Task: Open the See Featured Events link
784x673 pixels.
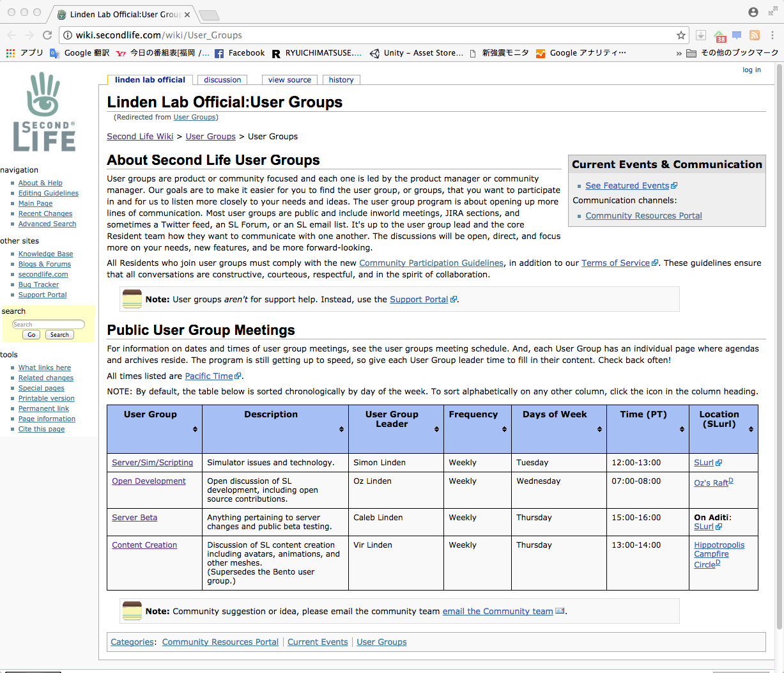Action: (627, 185)
